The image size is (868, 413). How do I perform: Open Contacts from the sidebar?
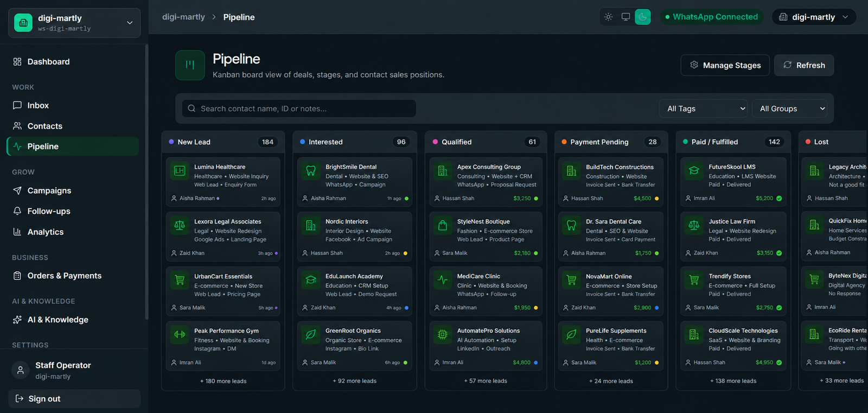73,126
